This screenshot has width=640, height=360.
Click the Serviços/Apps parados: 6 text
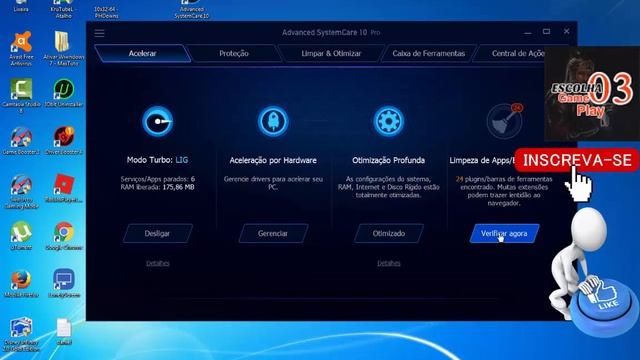[x=158, y=179]
